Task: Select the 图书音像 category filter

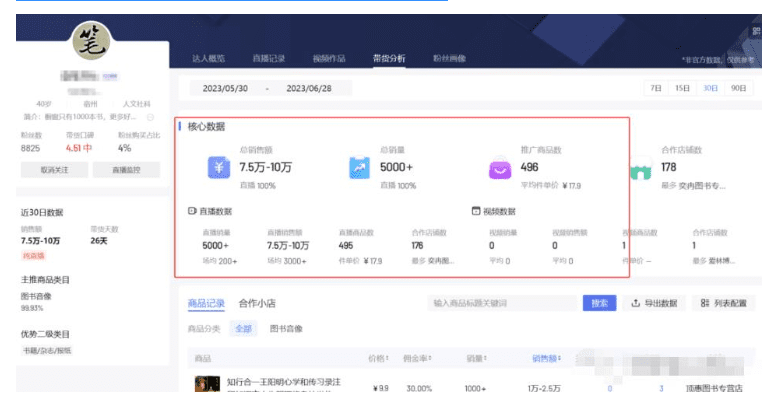Action: click(x=286, y=328)
